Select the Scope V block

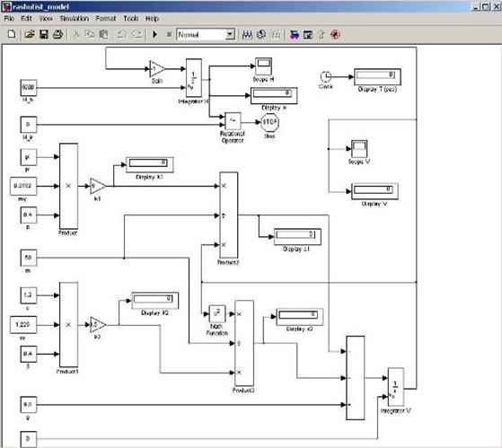click(359, 149)
